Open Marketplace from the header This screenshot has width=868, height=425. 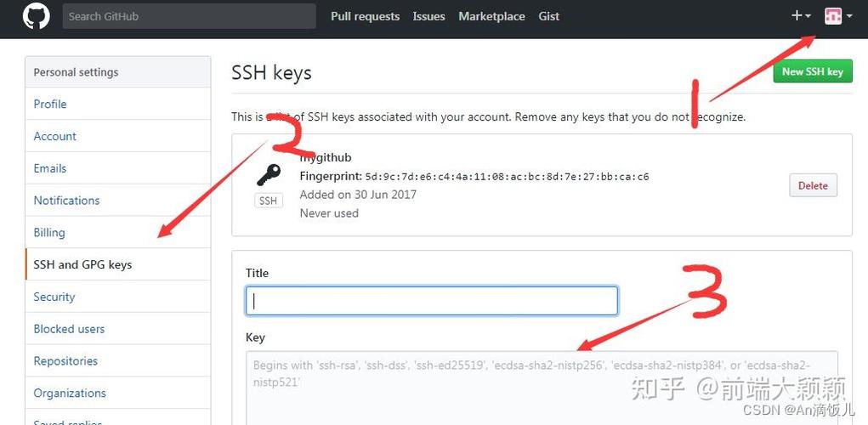pos(491,16)
